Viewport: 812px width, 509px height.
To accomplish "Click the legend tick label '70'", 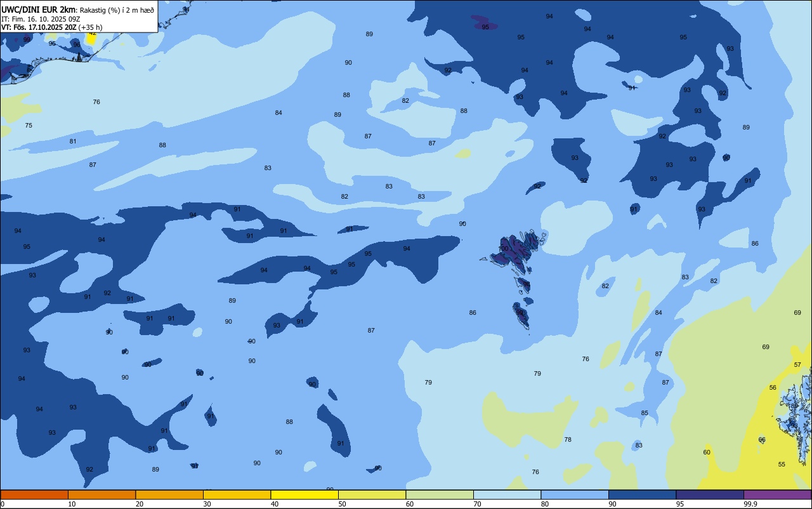I will click(477, 504).
